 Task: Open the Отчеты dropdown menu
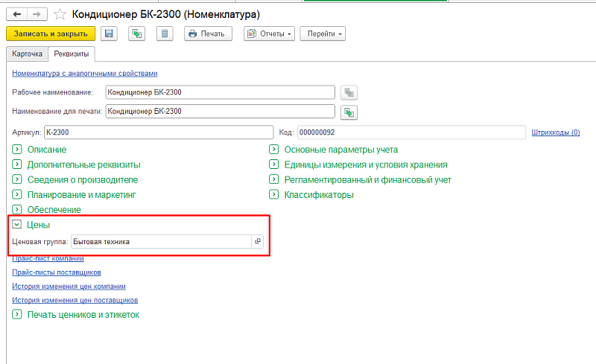tap(269, 33)
